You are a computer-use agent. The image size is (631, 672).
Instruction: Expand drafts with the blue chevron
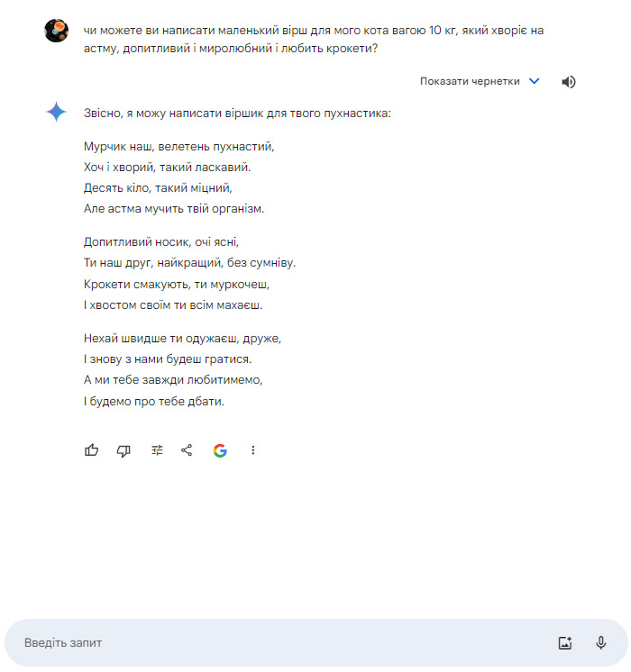pyautogui.click(x=534, y=81)
